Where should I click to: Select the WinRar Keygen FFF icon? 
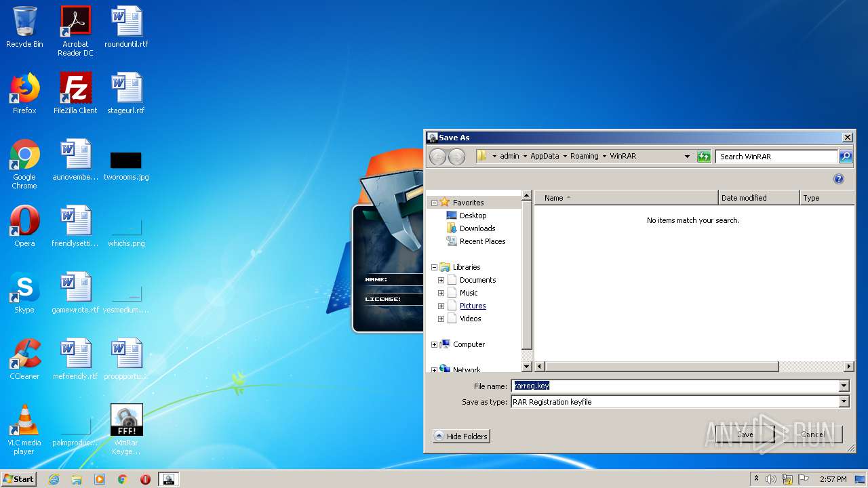[126, 430]
